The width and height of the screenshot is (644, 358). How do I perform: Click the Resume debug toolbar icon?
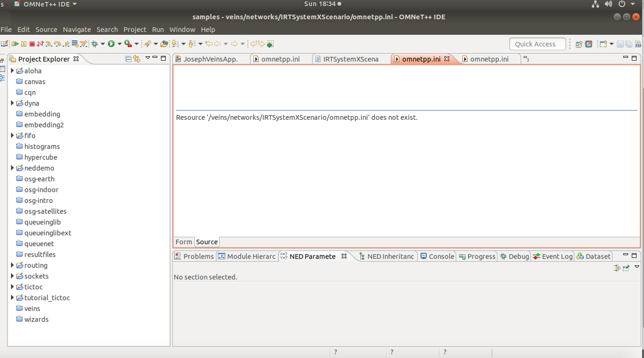pyautogui.click(x=15, y=44)
